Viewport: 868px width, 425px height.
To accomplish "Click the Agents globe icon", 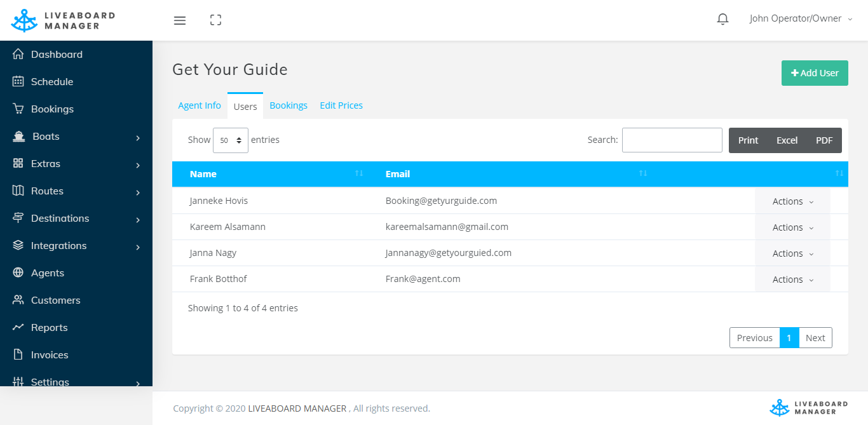I will 18,273.
